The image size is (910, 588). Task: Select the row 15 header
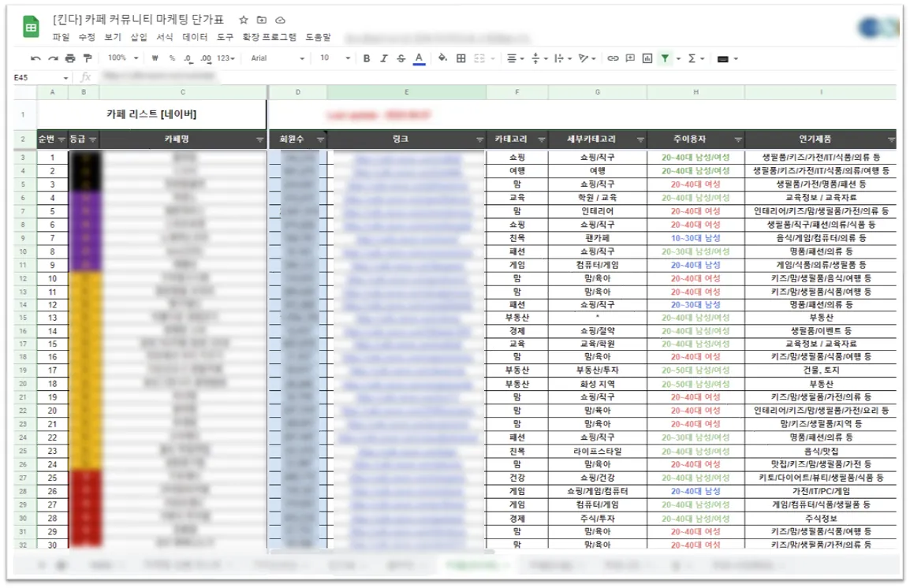coord(23,318)
